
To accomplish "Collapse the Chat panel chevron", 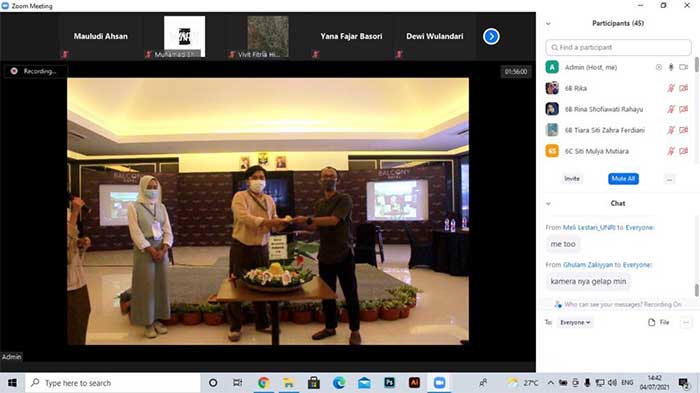I will pos(548,204).
